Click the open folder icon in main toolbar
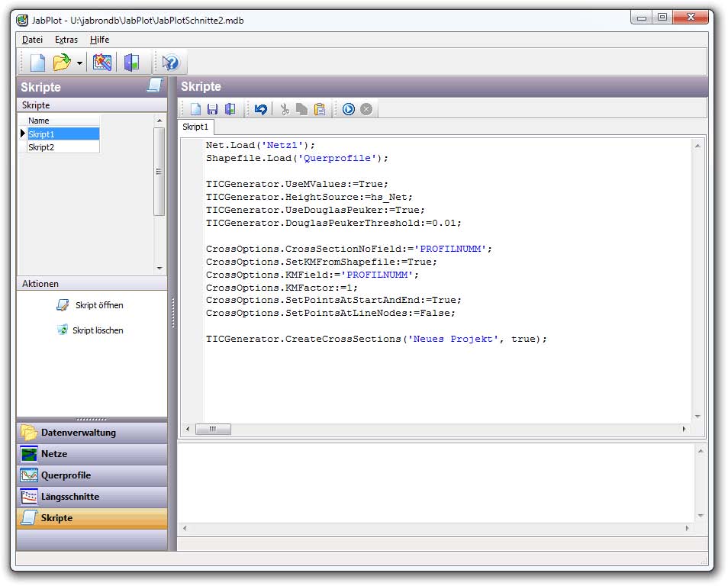Image resolution: width=728 pixels, height=586 pixels. point(62,63)
